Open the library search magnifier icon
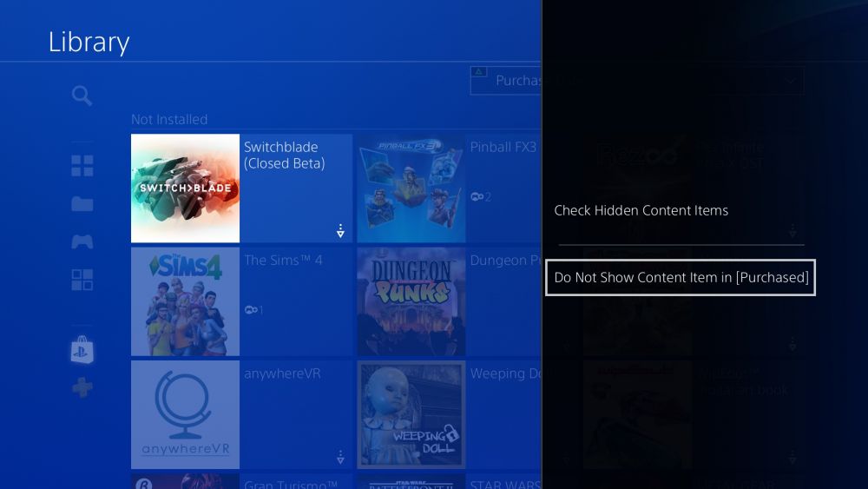Viewport: 868px width, 489px height. tap(82, 96)
